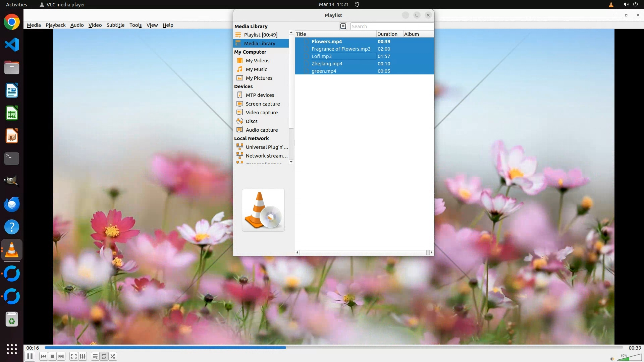Mute audio with speaker icon

pyautogui.click(x=612, y=359)
